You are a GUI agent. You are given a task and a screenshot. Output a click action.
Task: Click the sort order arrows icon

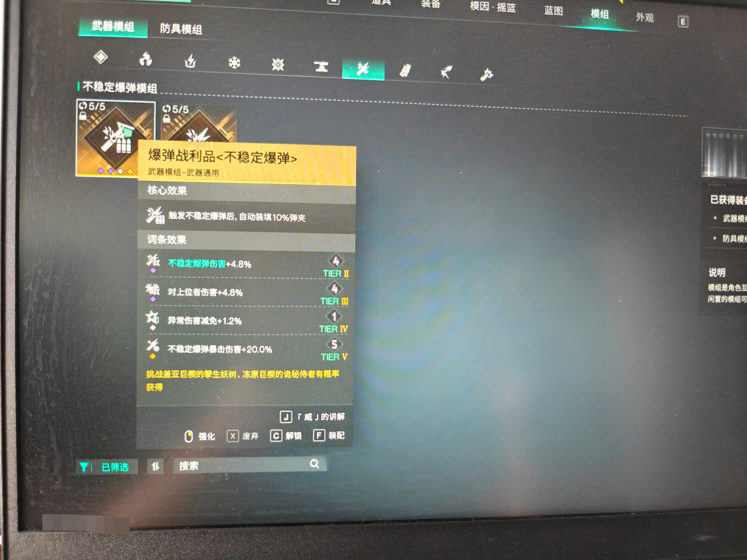155,466
